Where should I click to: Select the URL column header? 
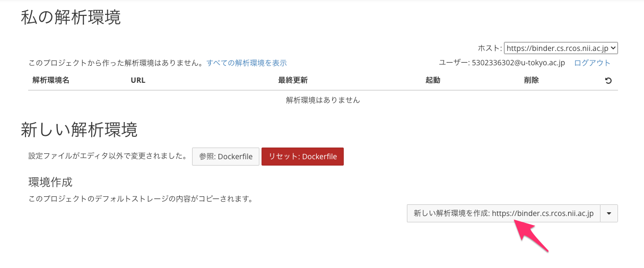click(x=138, y=81)
